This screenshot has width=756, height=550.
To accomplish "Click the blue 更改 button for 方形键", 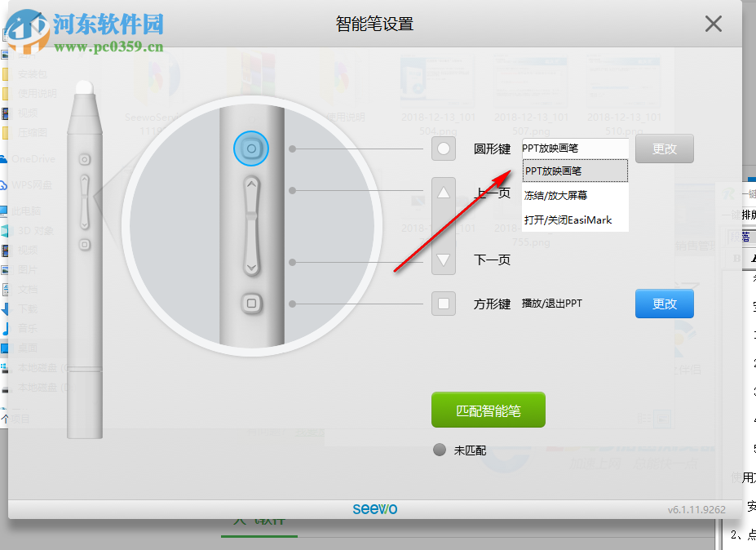I will (665, 304).
